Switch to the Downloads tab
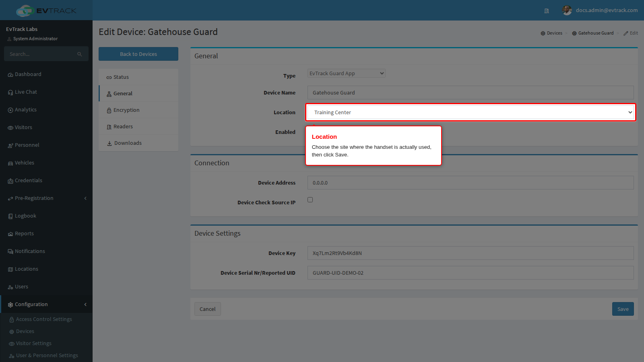The image size is (644, 362). point(138,143)
